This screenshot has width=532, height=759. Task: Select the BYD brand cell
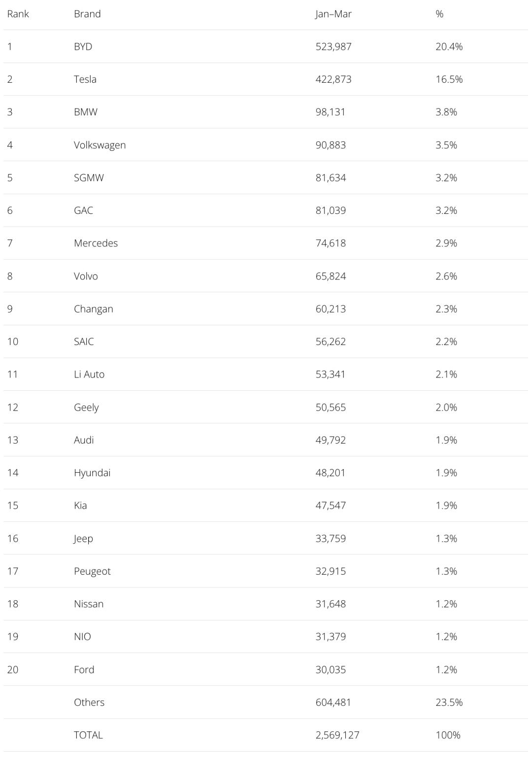[x=83, y=46]
